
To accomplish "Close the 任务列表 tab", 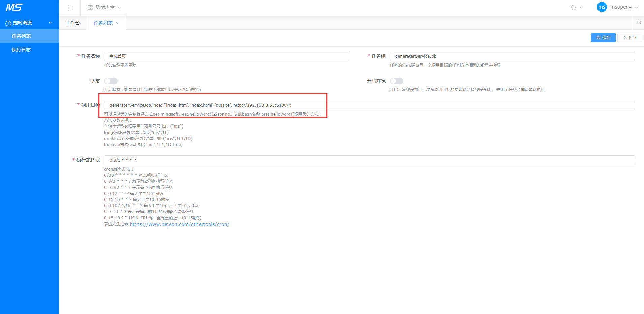I will click(x=117, y=23).
